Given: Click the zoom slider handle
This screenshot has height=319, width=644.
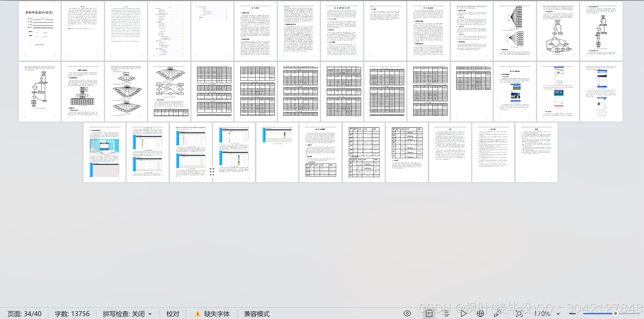Looking at the screenshot, I should [x=615, y=314].
